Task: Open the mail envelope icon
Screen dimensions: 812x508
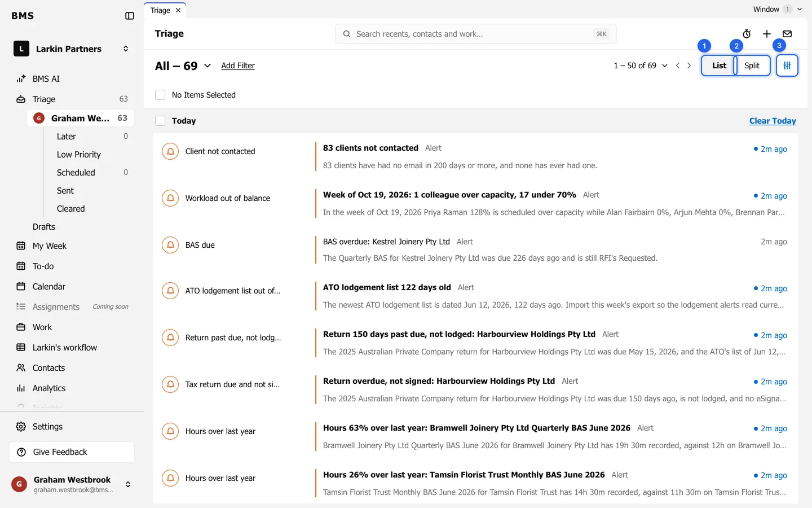Action: [787, 34]
